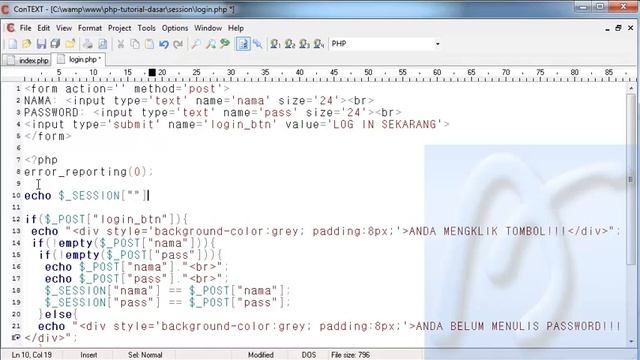Click the Copy icon
The image size is (640, 360).
click(135, 44)
